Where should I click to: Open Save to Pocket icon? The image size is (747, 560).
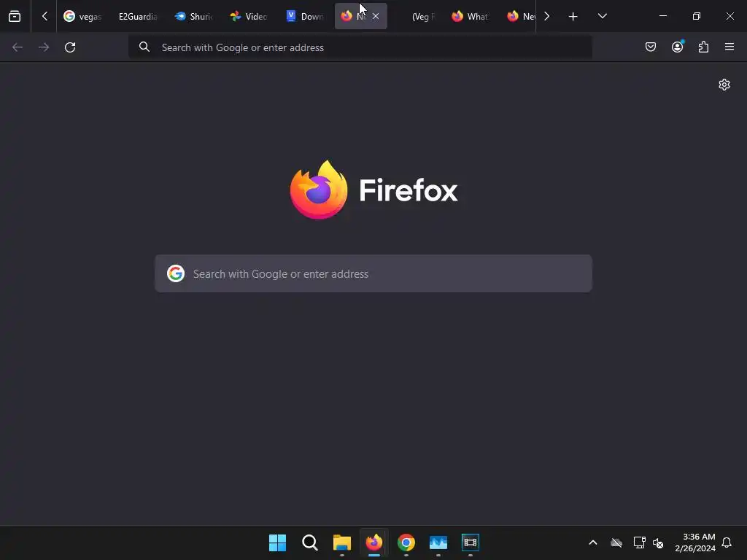tap(651, 47)
